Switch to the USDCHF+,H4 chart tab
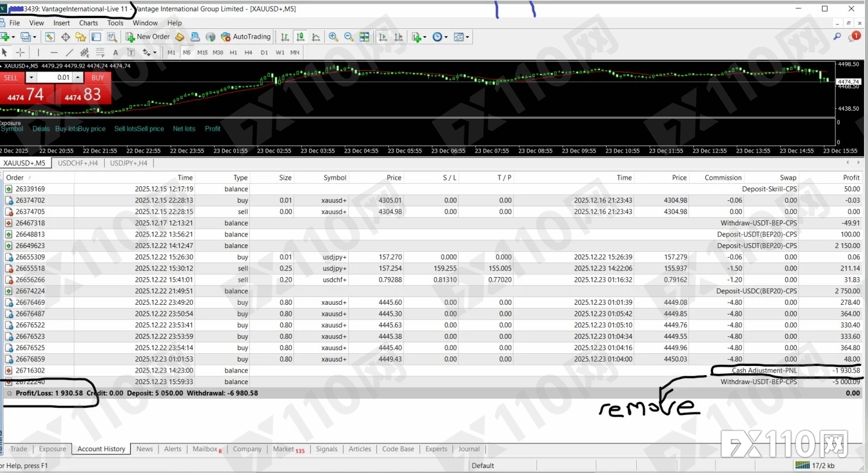The image size is (868, 473). (78, 163)
